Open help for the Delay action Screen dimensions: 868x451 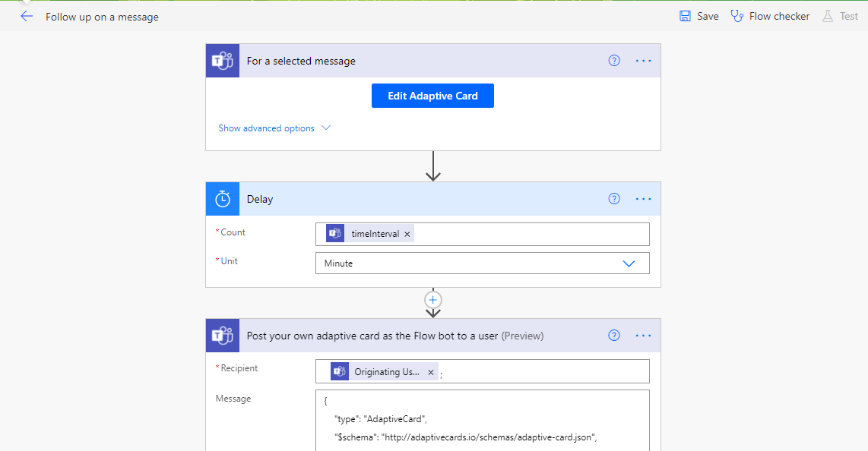click(613, 198)
